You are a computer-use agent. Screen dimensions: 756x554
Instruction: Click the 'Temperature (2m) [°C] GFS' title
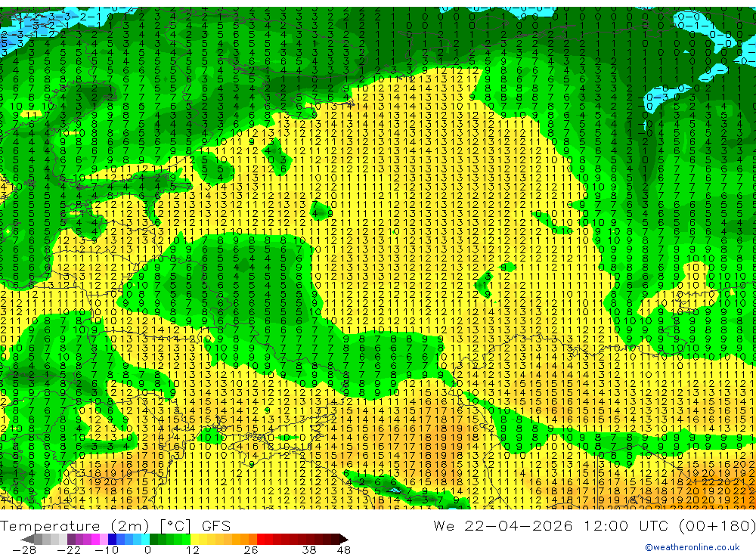115,525
